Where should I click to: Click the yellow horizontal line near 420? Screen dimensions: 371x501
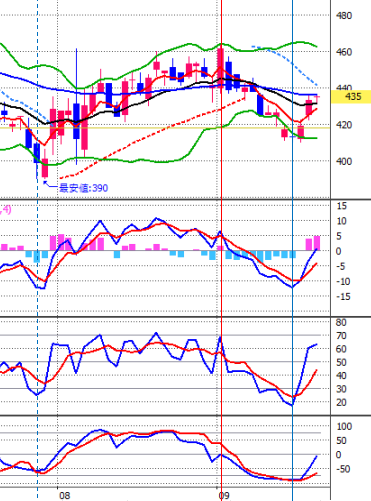(x=165, y=128)
